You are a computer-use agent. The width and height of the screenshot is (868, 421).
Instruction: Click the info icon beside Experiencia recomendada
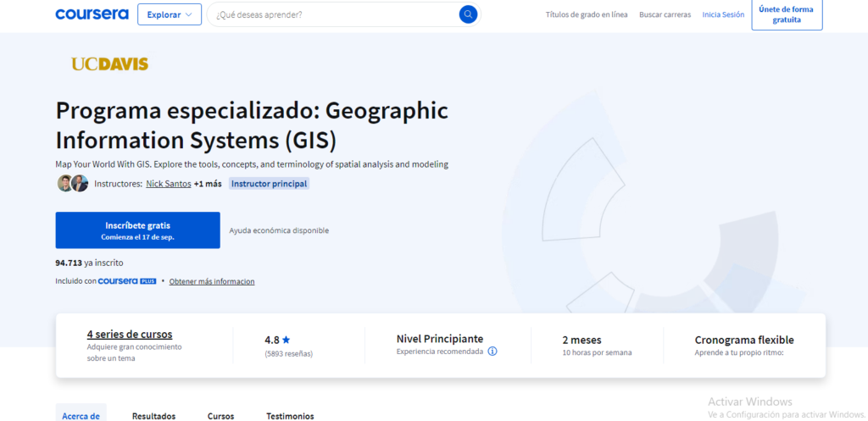[x=492, y=352]
